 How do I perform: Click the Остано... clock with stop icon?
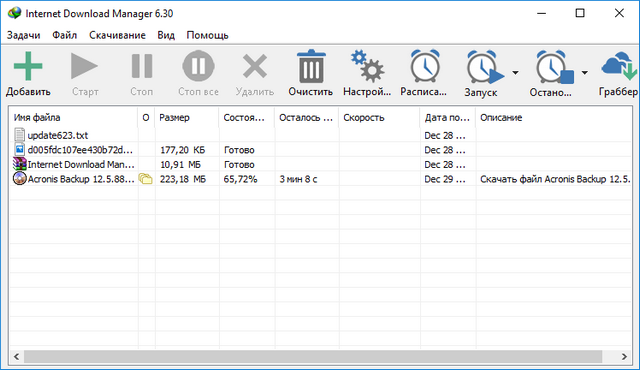[554, 67]
